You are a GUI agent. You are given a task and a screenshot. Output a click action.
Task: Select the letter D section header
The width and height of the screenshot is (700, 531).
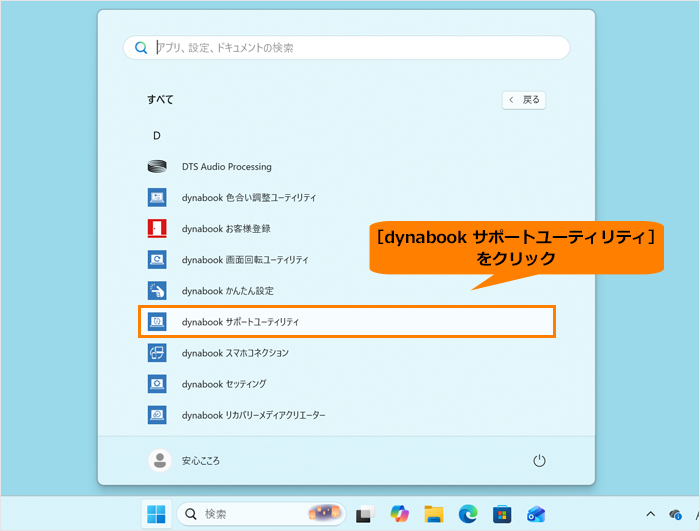tap(157, 135)
